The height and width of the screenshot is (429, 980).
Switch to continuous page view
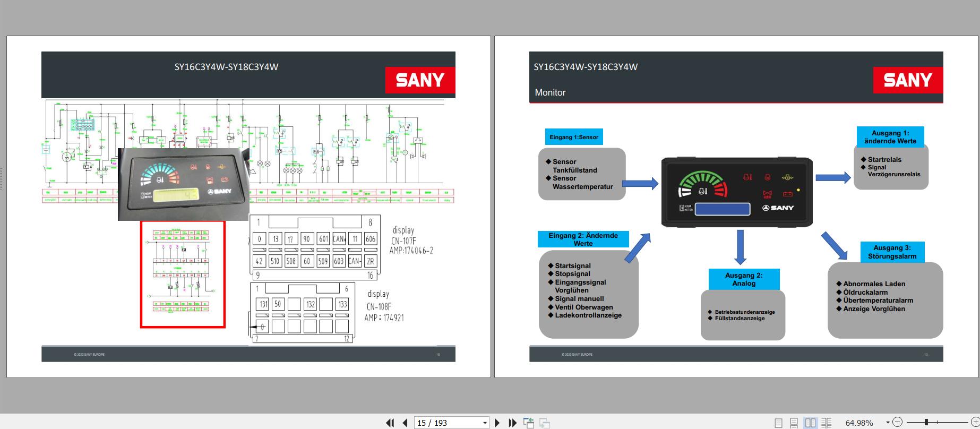pyautogui.click(x=794, y=423)
